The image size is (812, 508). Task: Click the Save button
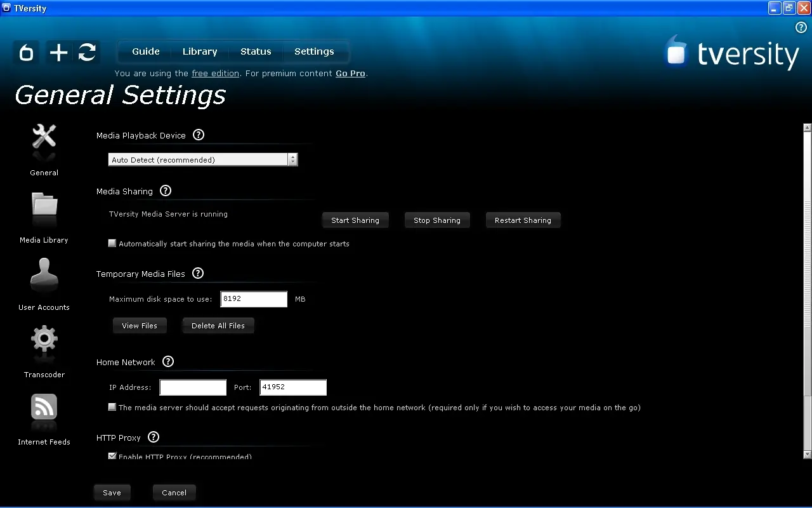pyautogui.click(x=112, y=493)
